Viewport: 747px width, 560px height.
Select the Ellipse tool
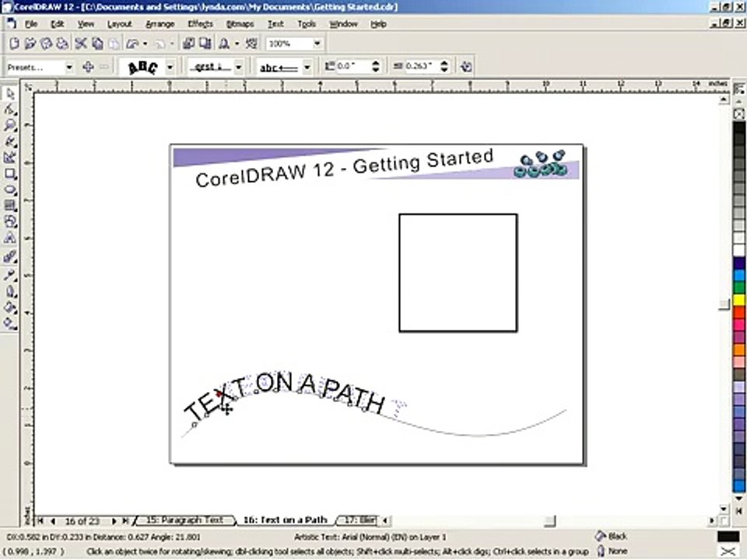click(x=10, y=190)
